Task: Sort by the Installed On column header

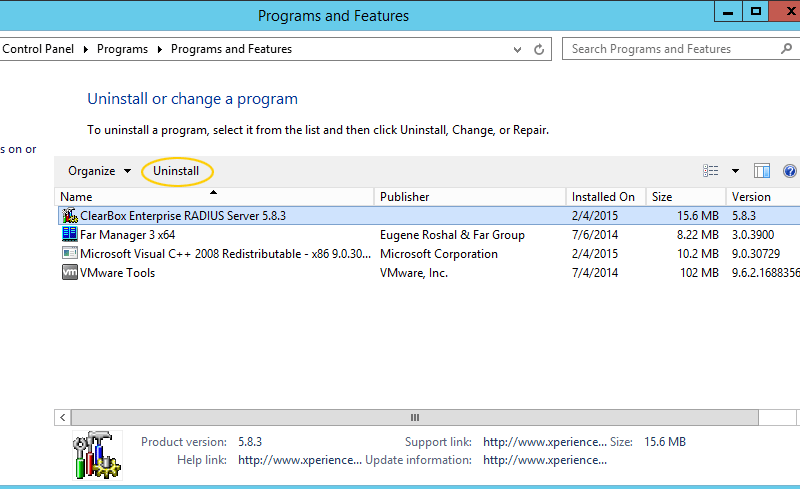Action: pos(606,197)
